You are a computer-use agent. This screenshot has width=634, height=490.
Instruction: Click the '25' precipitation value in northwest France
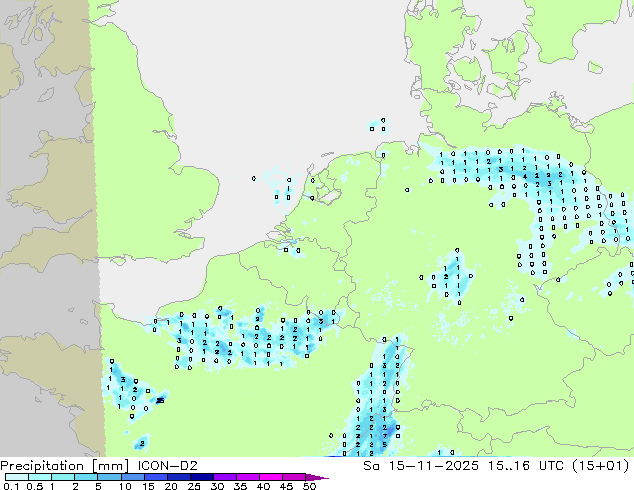160,400
